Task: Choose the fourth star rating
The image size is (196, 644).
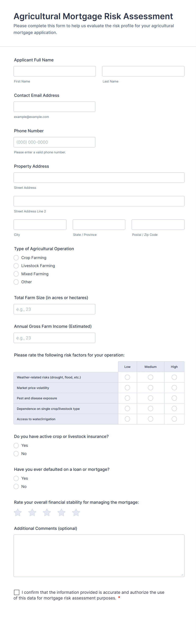Action: tap(61, 513)
